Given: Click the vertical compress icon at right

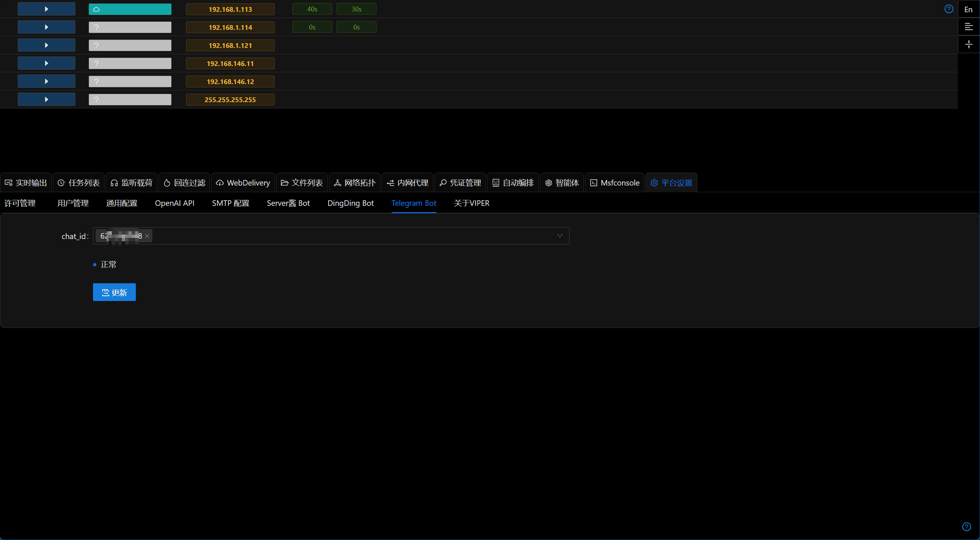Looking at the screenshot, I should (x=969, y=45).
